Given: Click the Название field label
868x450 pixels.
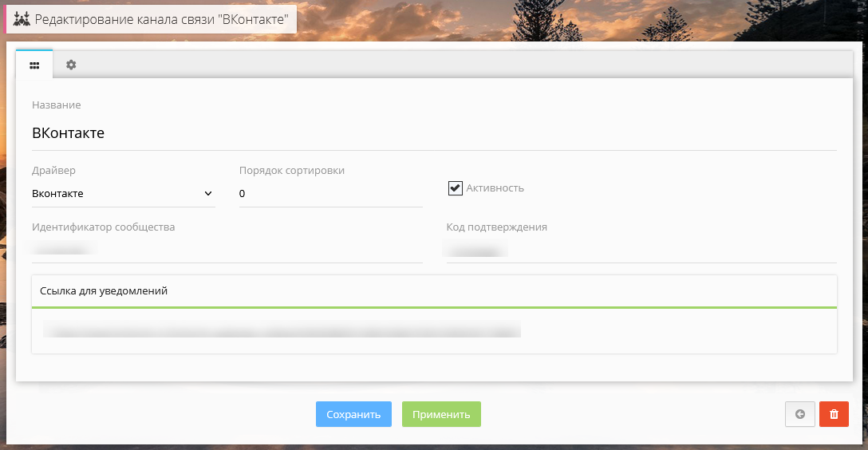Looking at the screenshot, I should coord(56,105).
